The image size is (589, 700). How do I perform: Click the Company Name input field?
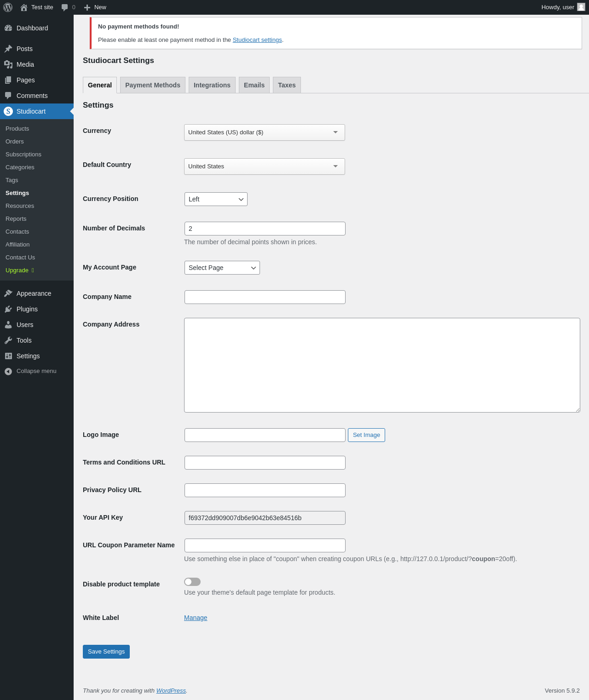(265, 297)
